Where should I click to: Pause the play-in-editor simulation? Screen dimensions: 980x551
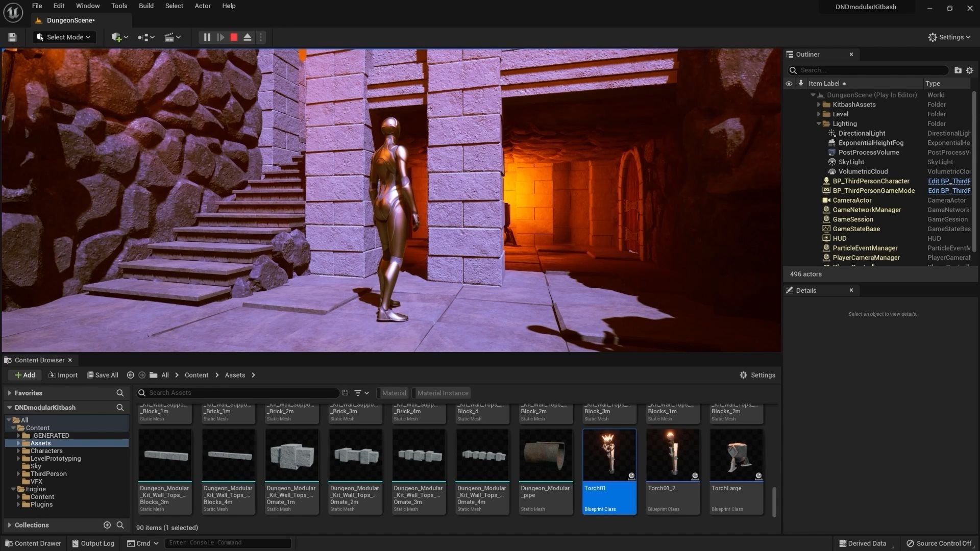207,37
